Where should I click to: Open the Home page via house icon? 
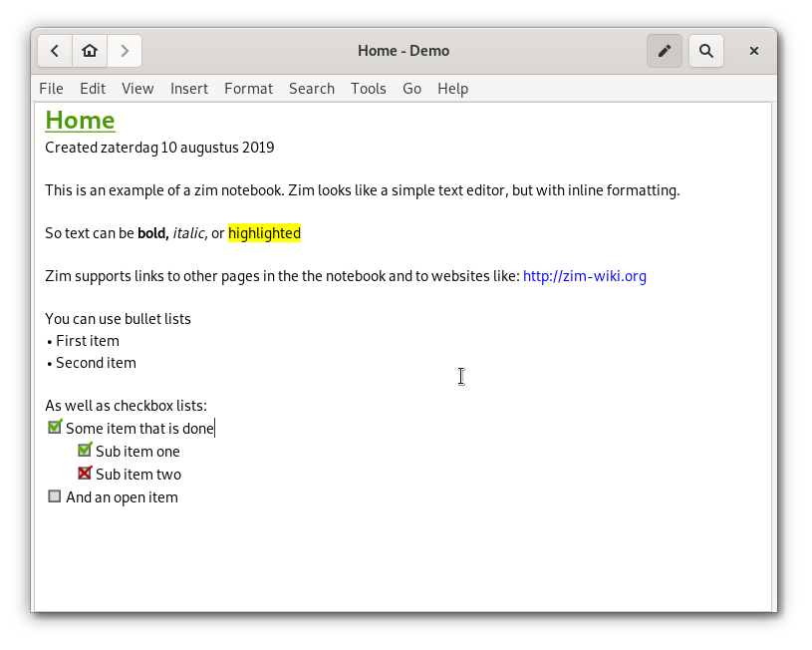pos(90,51)
